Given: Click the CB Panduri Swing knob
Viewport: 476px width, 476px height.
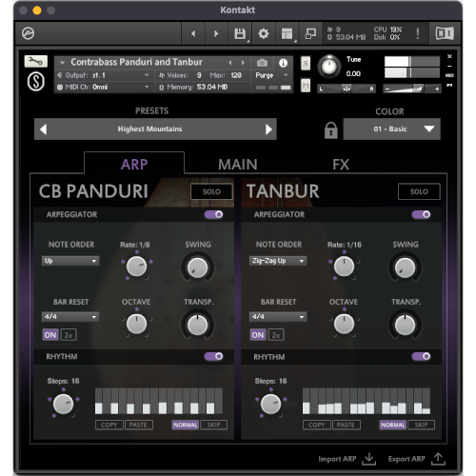Looking at the screenshot, I should pyautogui.click(x=197, y=268).
